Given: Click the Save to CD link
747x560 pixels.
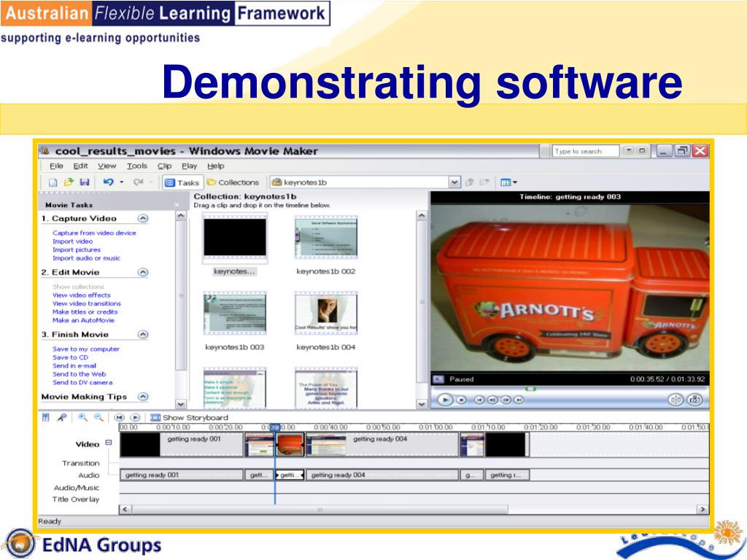Looking at the screenshot, I should (70, 357).
